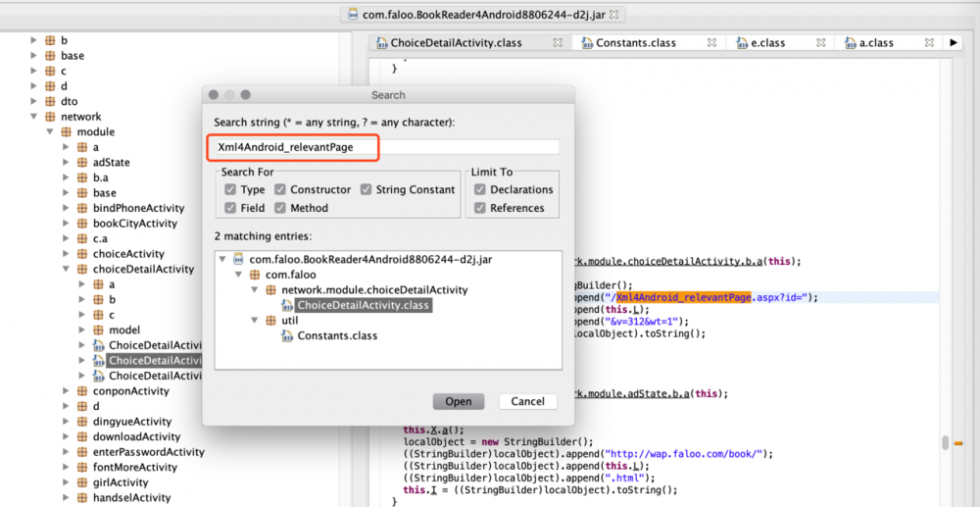This screenshot has height=507, width=980.
Task: Click the bookCityActivity package icon
Action: [x=82, y=224]
